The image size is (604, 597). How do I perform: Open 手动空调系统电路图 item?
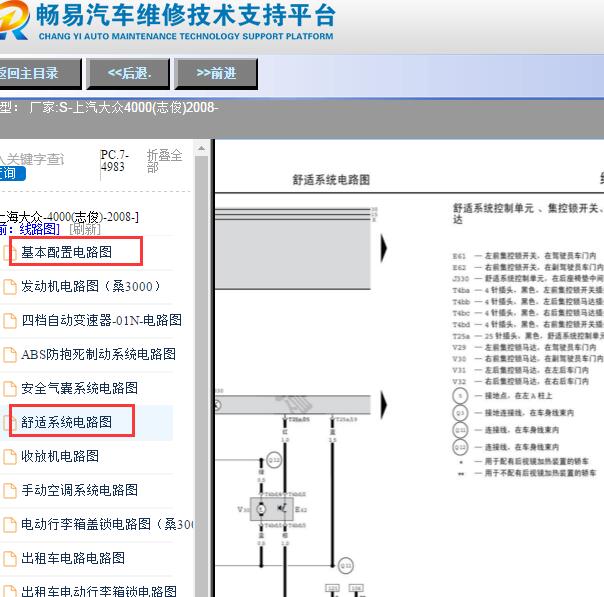coord(79,490)
